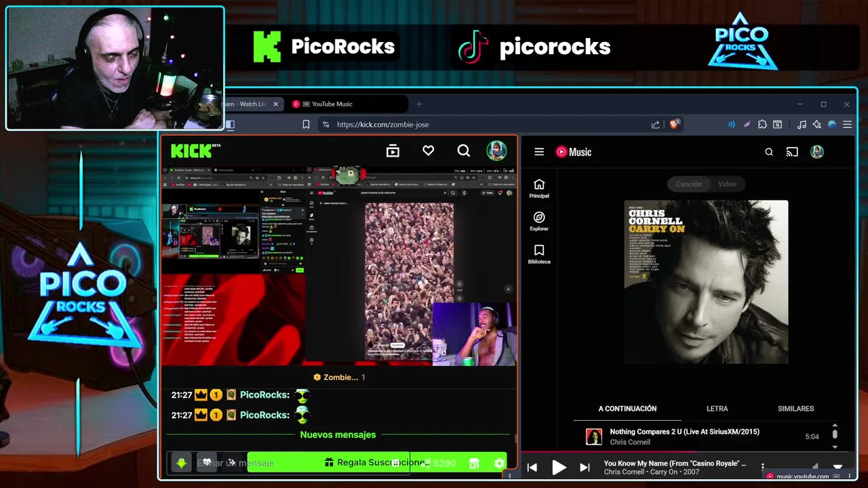Open YouTube Music account avatar
868x488 pixels.
817,152
